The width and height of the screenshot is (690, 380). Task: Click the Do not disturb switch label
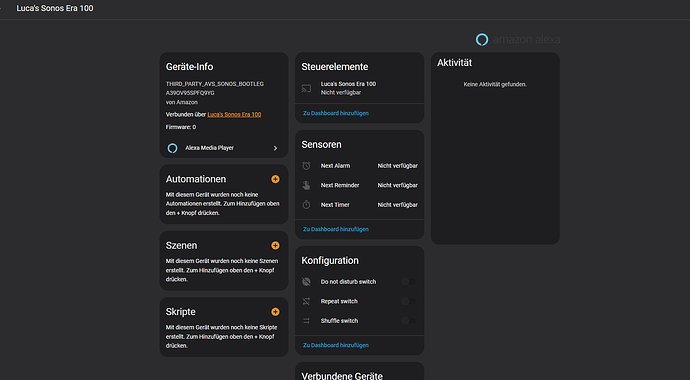(x=348, y=282)
